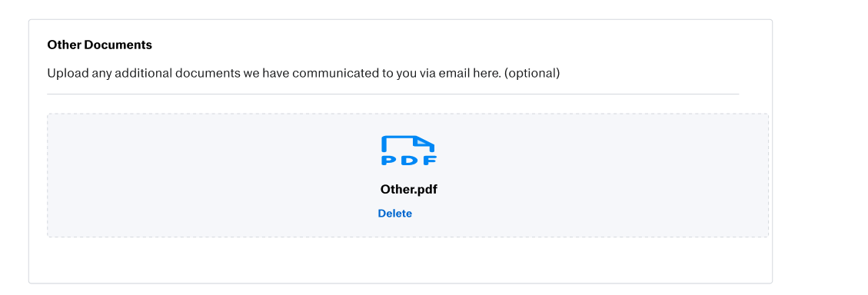The width and height of the screenshot is (868, 295).
Task: Click the '(optional)' text in the description
Action: tap(532, 73)
